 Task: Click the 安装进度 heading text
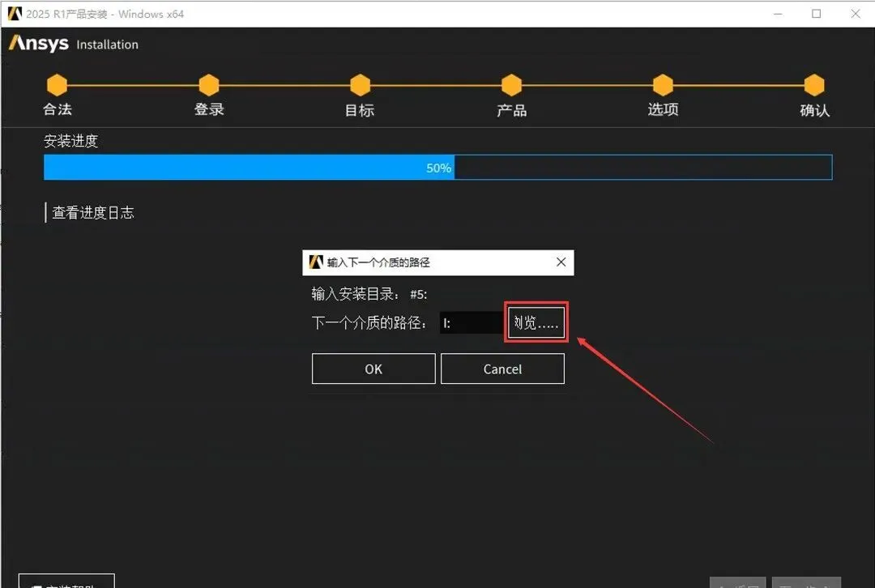point(70,141)
